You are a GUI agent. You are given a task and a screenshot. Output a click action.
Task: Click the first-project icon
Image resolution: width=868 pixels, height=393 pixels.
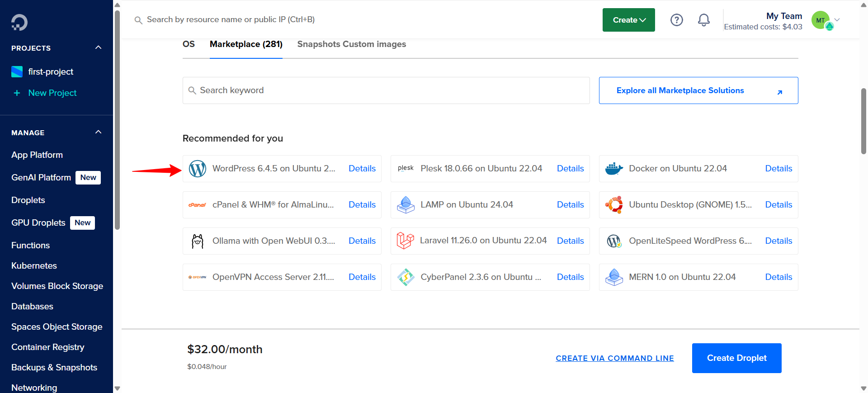pos(17,71)
